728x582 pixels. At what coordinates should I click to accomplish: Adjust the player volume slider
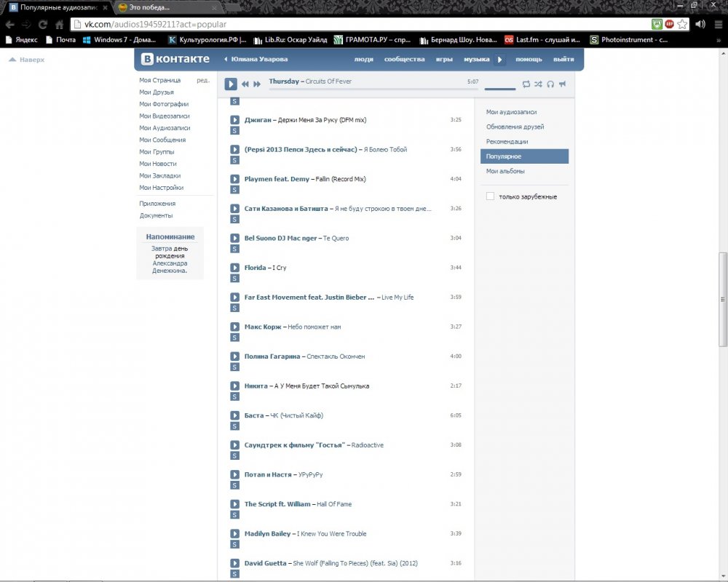point(499,89)
